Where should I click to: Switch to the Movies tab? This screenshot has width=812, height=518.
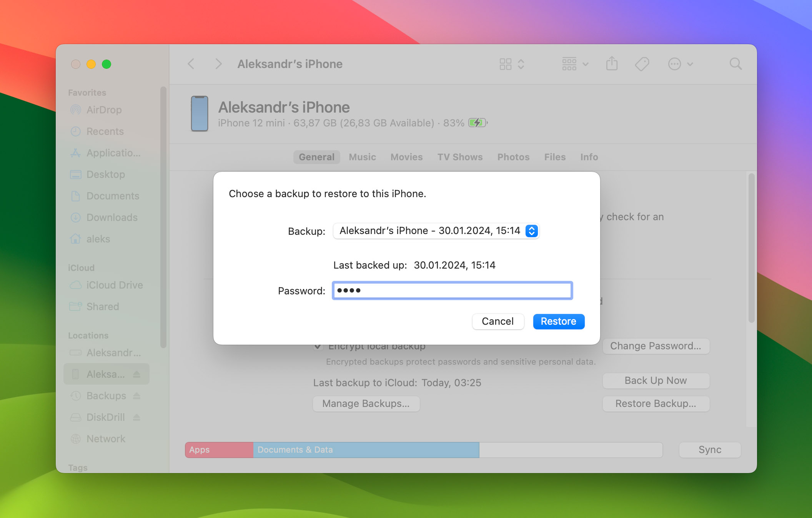406,157
